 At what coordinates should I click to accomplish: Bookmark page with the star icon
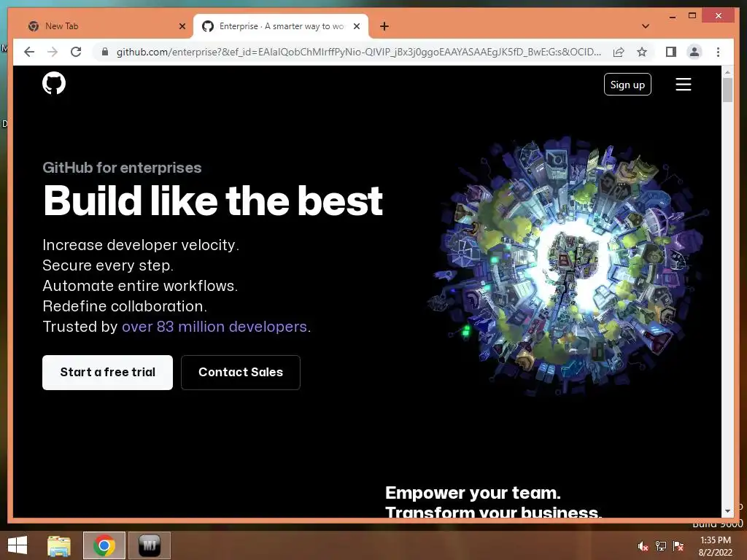(642, 52)
